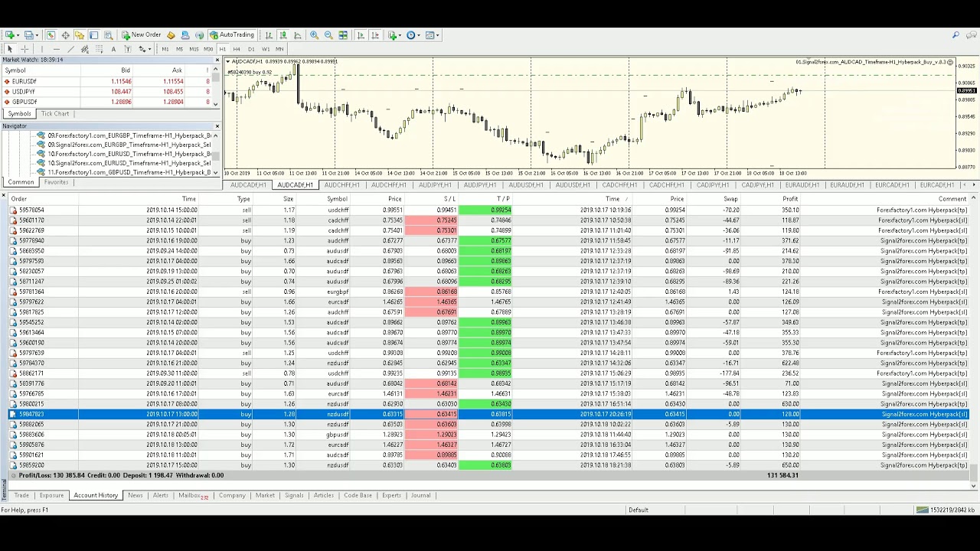Set timeframe to M30
The width and height of the screenshot is (980, 551).
(208, 49)
